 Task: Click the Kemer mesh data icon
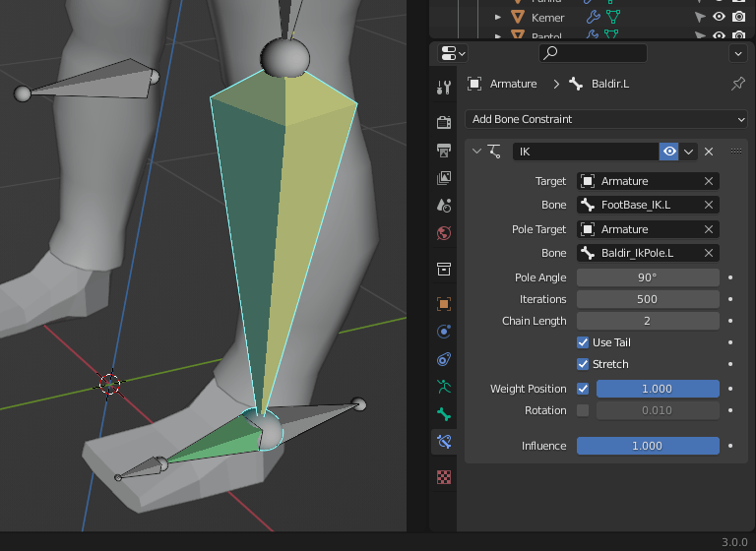(x=613, y=18)
